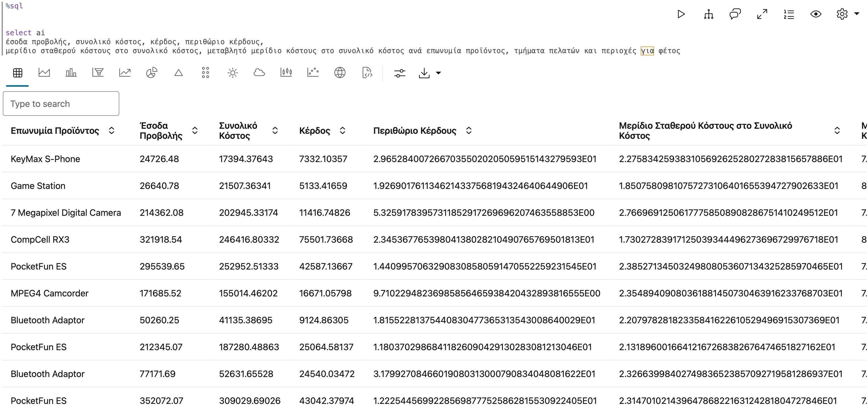Select revenue value 24726.48
The height and width of the screenshot is (412, 868).
[159, 159]
